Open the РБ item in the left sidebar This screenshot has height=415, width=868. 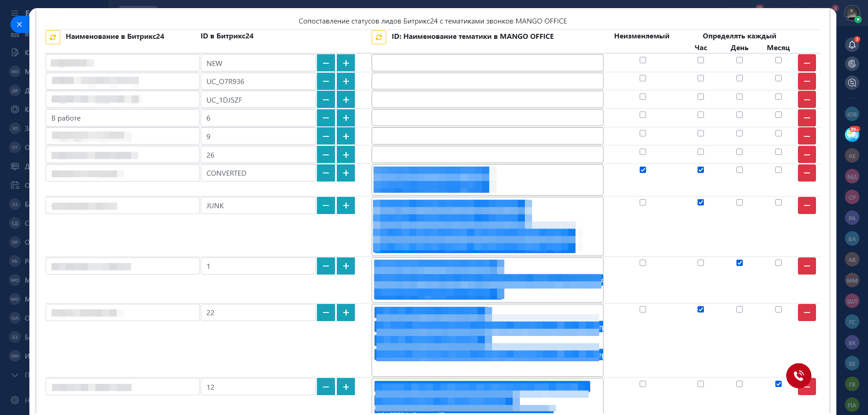(15, 261)
